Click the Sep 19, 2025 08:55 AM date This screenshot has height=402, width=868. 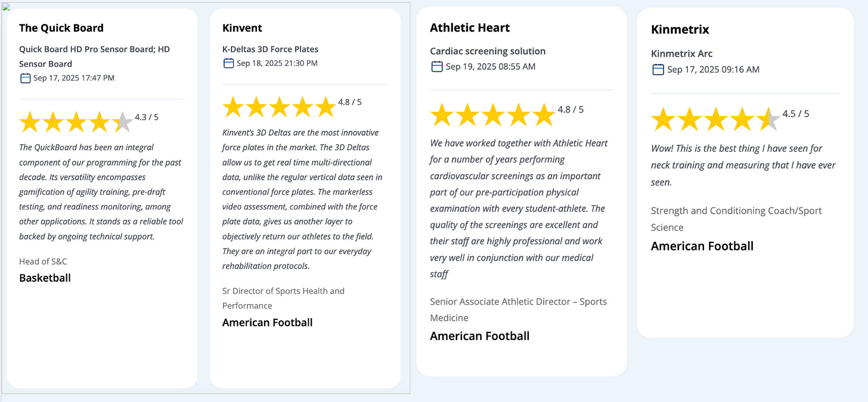[x=491, y=66]
